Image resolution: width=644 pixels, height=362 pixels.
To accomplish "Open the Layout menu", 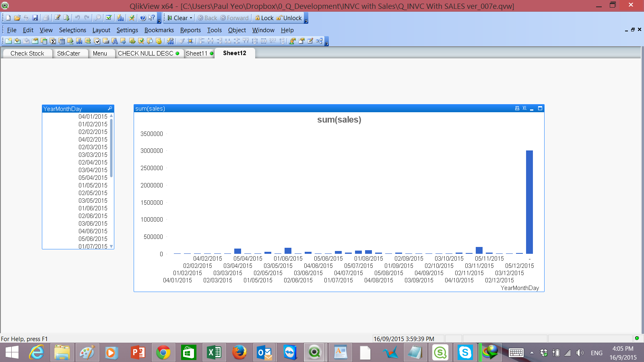I will pos(101,30).
